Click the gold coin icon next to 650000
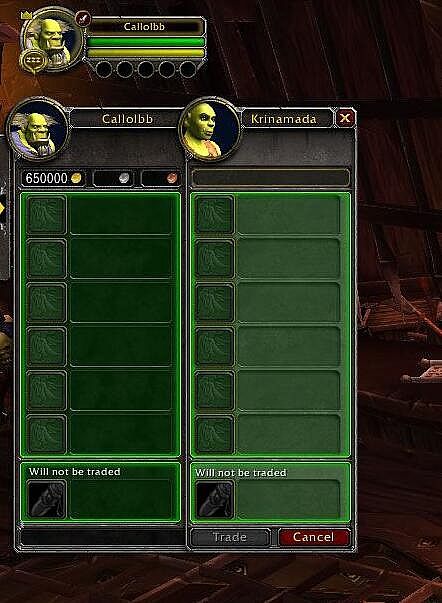The height and width of the screenshot is (603, 442). pos(77,178)
